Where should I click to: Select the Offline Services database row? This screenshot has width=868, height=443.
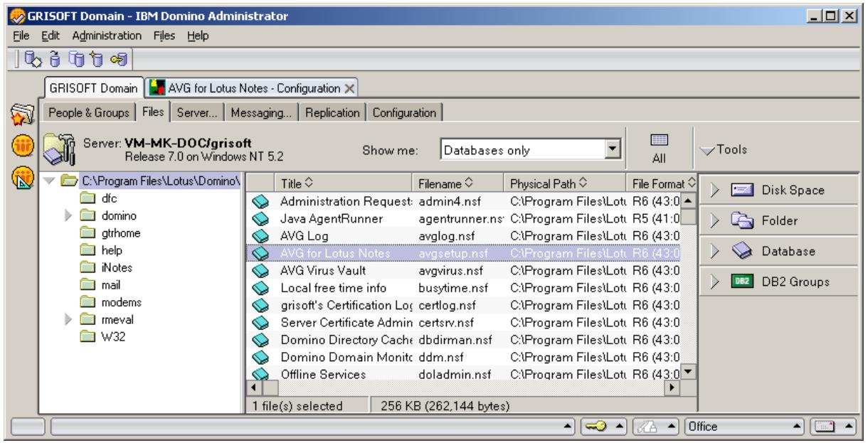pyautogui.click(x=464, y=374)
